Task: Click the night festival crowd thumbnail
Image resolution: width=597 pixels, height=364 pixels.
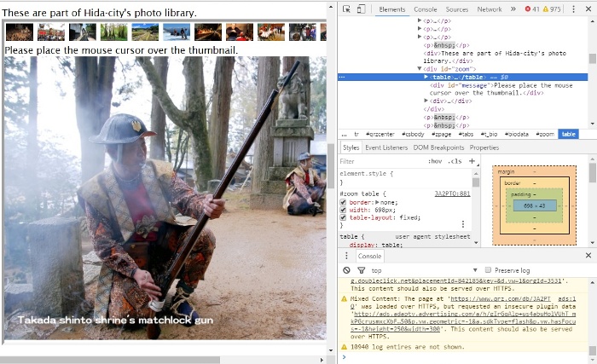Action: (x=20, y=32)
